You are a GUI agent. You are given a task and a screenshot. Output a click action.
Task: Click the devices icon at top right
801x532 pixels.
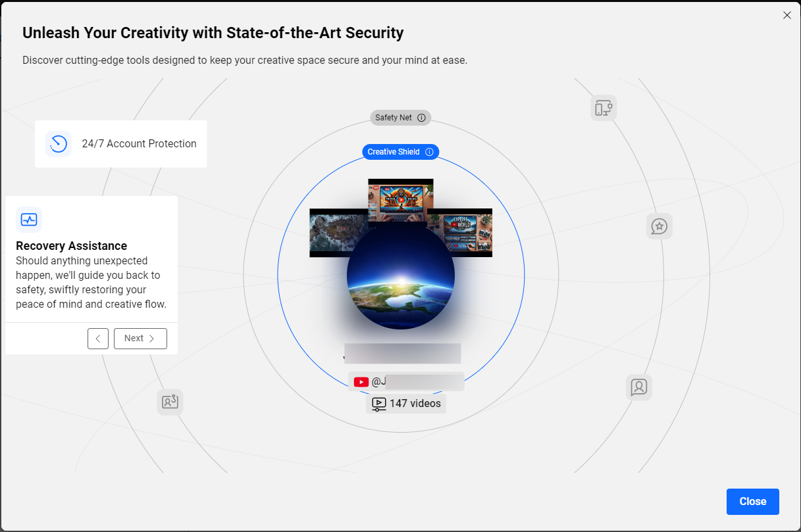pos(604,108)
